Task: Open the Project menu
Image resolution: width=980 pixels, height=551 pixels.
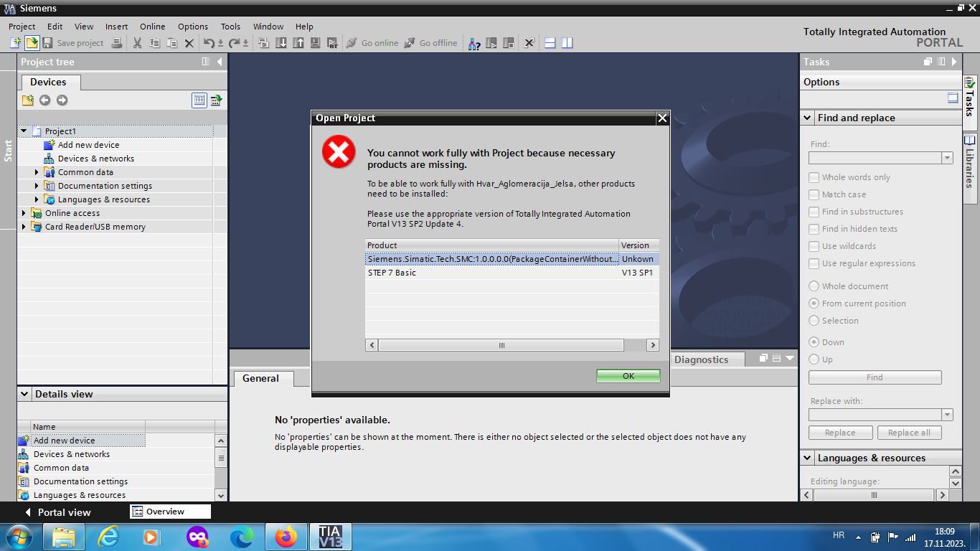Action: [x=22, y=27]
